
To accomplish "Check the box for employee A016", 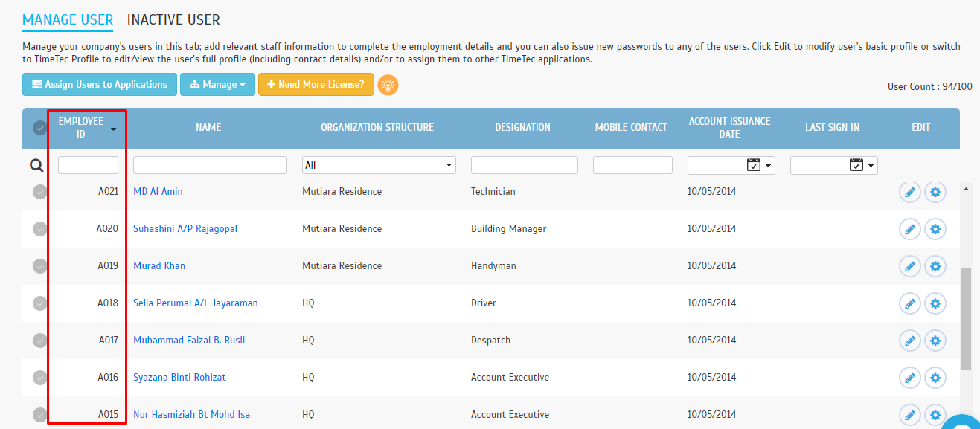I will [x=39, y=378].
